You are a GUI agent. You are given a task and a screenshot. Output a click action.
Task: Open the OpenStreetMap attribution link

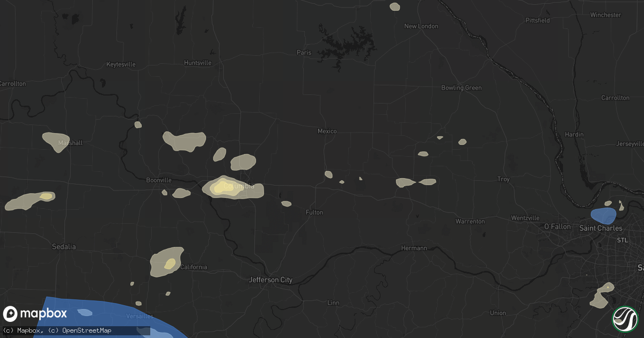coord(87,330)
